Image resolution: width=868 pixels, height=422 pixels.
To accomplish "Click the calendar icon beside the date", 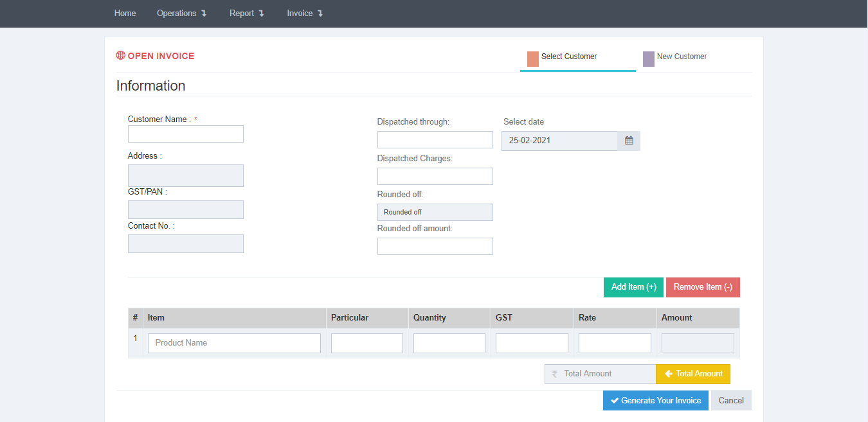I will pyautogui.click(x=629, y=141).
